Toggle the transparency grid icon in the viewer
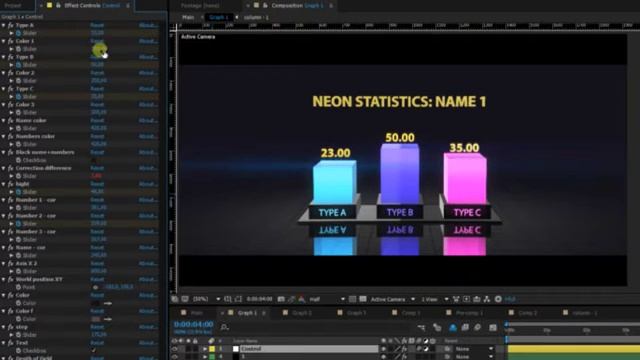This screenshot has height=360, width=640. point(362,299)
